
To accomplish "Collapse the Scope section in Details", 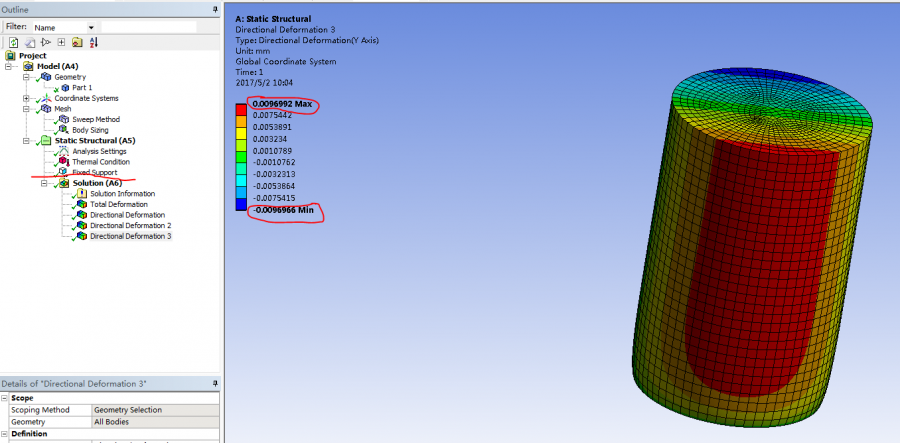I will click(5, 398).
